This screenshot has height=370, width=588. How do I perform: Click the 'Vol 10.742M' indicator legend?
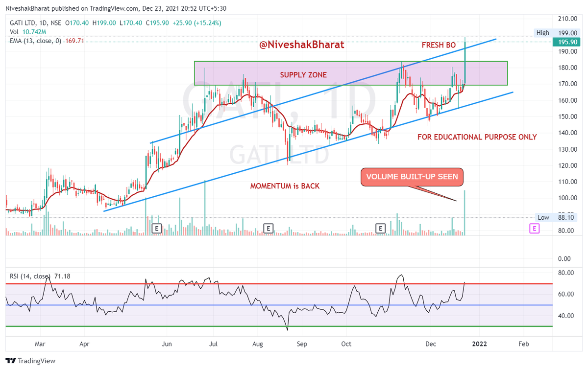pyautogui.click(x=27, y=32)
